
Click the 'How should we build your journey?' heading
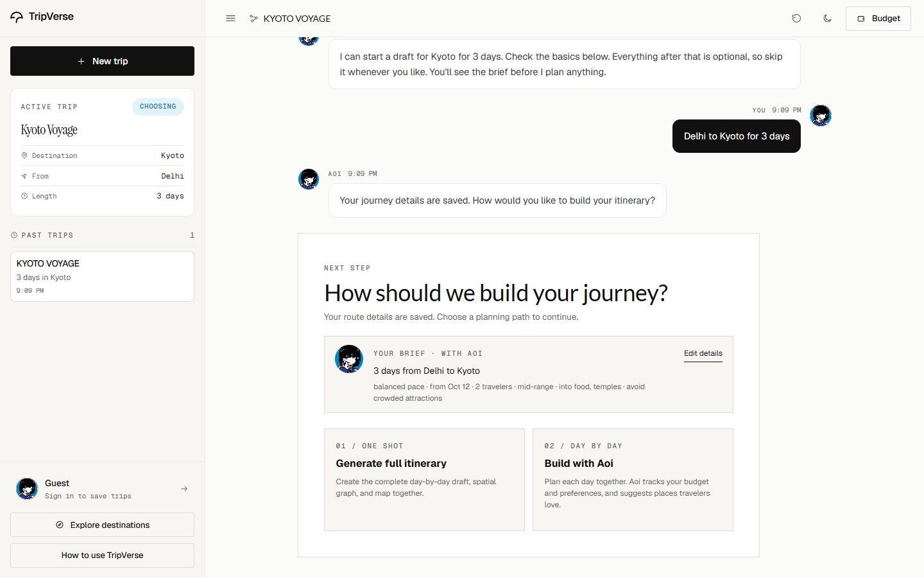pyautogui.click(x=496, y=293)
